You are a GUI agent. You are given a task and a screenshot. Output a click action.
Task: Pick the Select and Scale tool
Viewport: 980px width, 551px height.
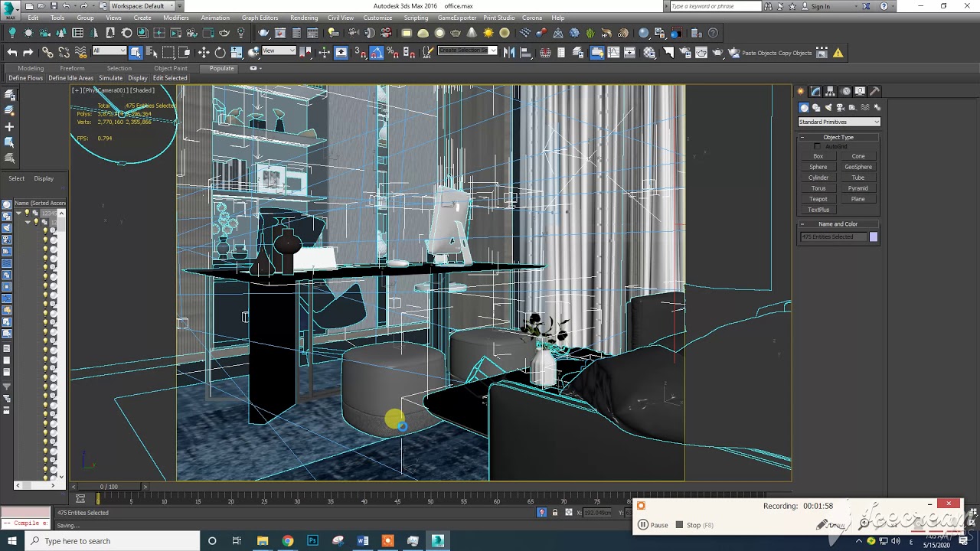(x=237, y=53)
